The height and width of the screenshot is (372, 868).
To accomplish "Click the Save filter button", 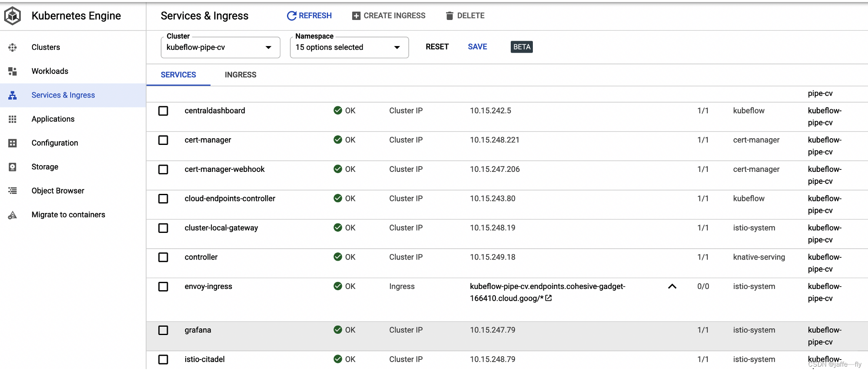I will point(478,47).
